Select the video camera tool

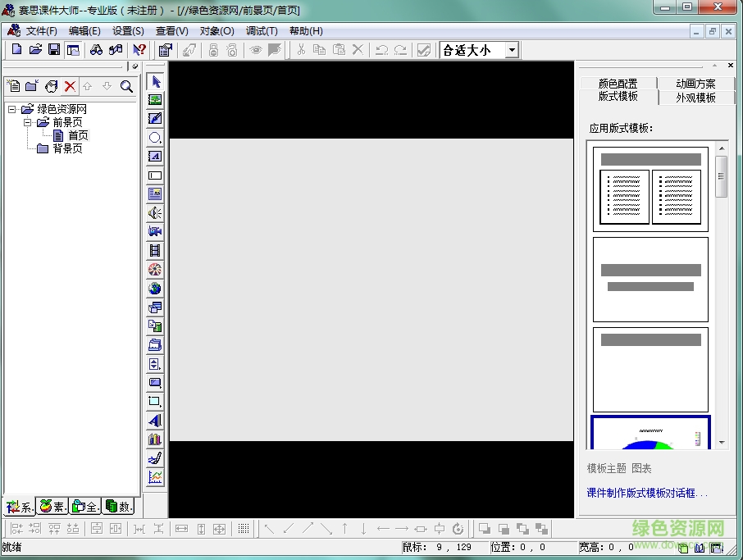(155, 232)
